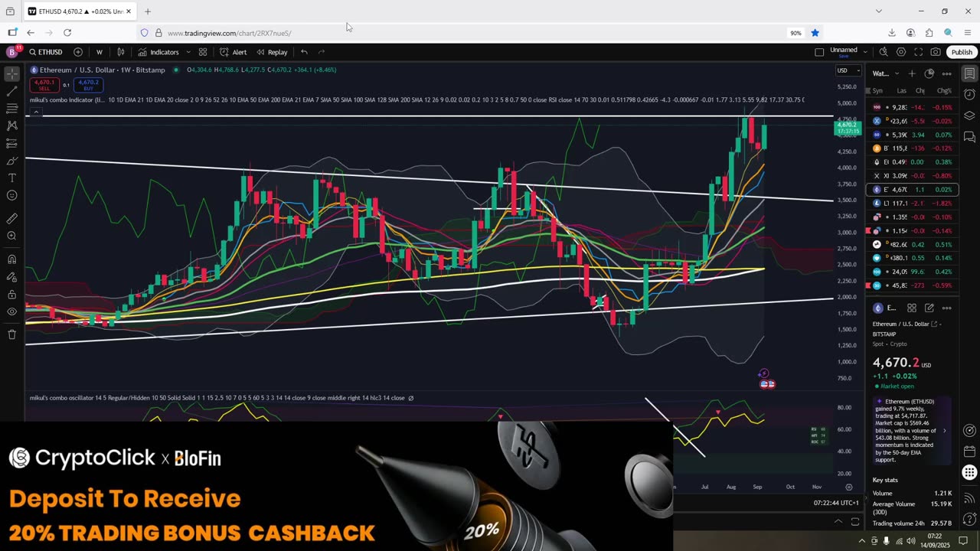Viewport: 980px width, 551px height.
Task: Open indicator templates grid icon
Action: [203, 52]
